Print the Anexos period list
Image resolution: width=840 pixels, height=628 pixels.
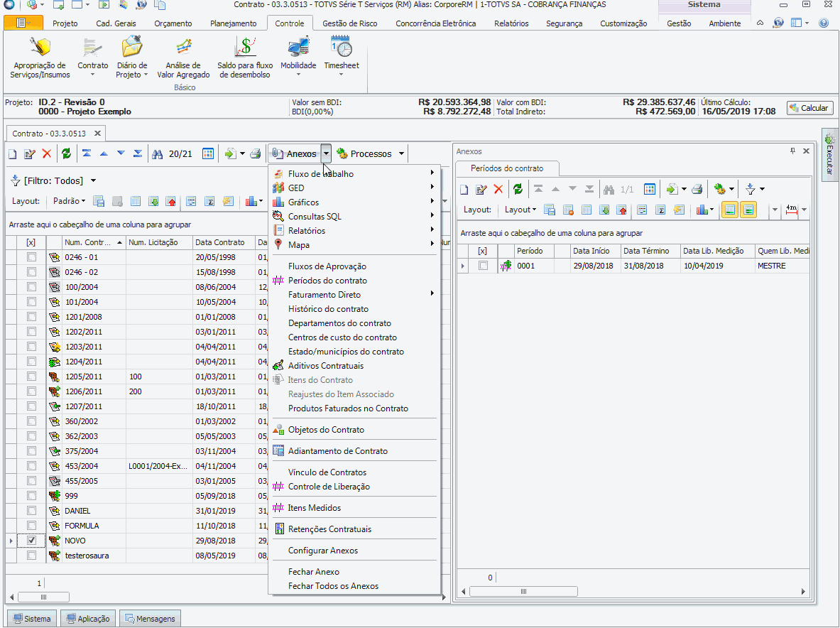(x=697, y=189)
